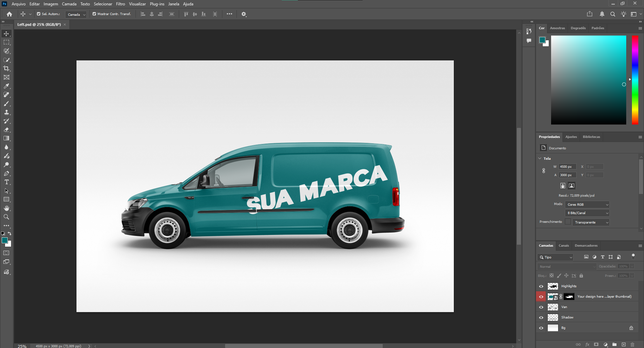Activate the Zoom tool
This screenshot has height=348, width=644.
6,217
